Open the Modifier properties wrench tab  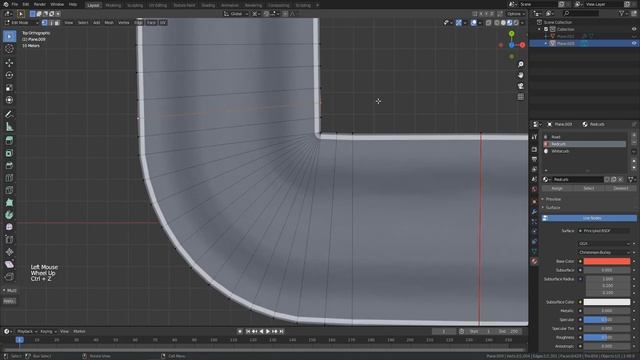(x=534, y=211)
